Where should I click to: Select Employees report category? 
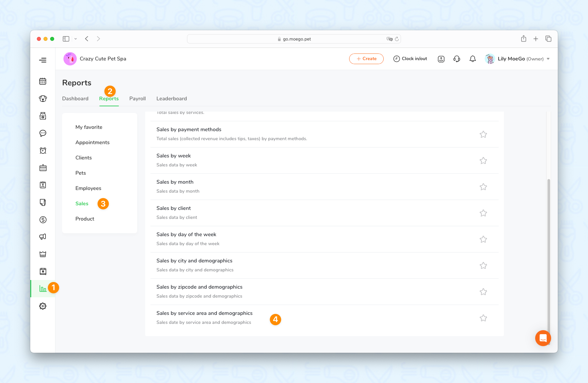(x=88, y=188)
